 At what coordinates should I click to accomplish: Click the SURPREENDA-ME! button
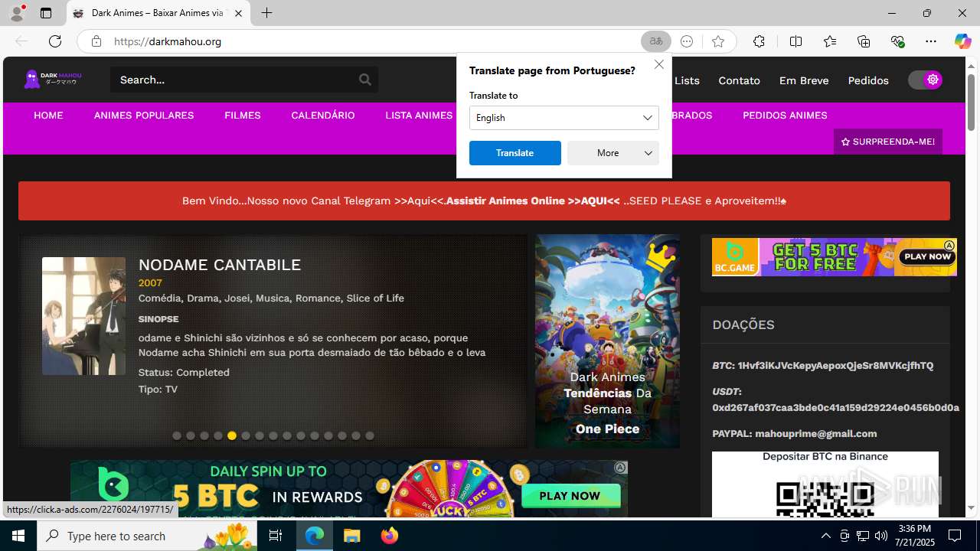pyautogui.click(x=888, y=142)
